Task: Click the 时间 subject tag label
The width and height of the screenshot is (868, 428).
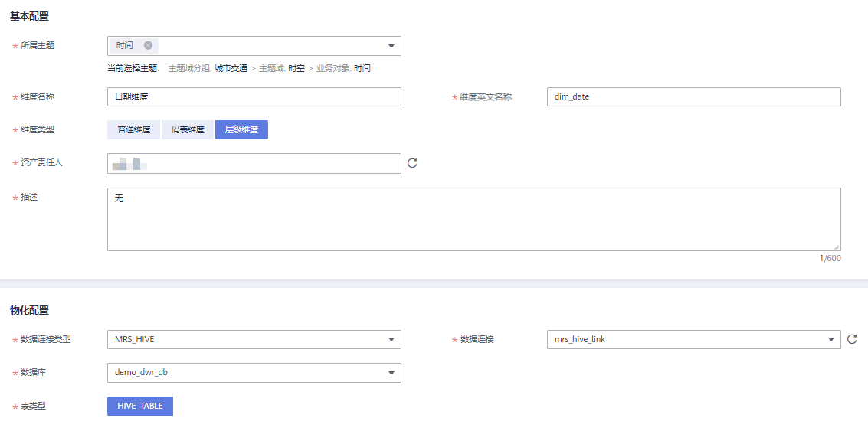Action: [x=125, y=46]
